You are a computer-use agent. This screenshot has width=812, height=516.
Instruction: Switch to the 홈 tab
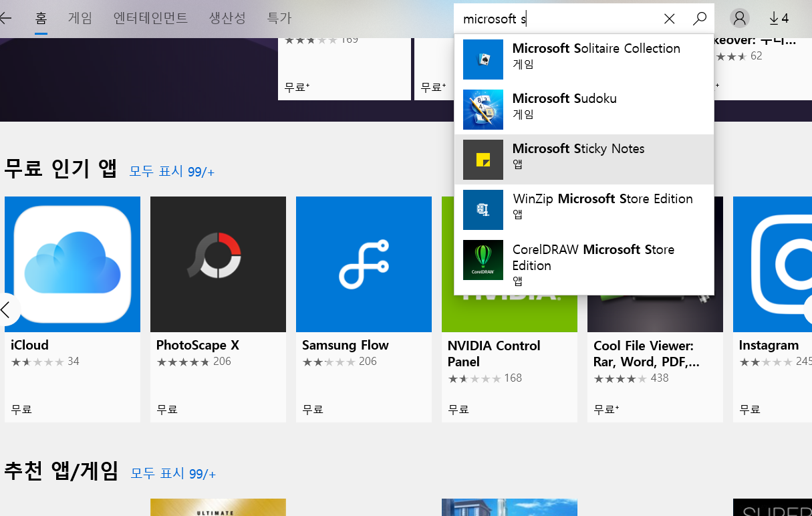[41, 18]
